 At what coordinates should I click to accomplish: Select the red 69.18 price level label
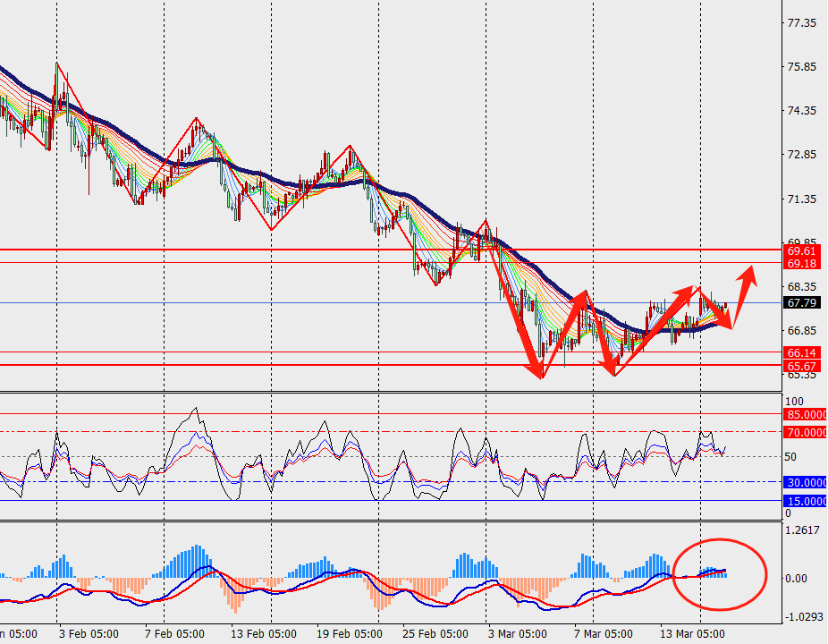(x=803, y=264)
